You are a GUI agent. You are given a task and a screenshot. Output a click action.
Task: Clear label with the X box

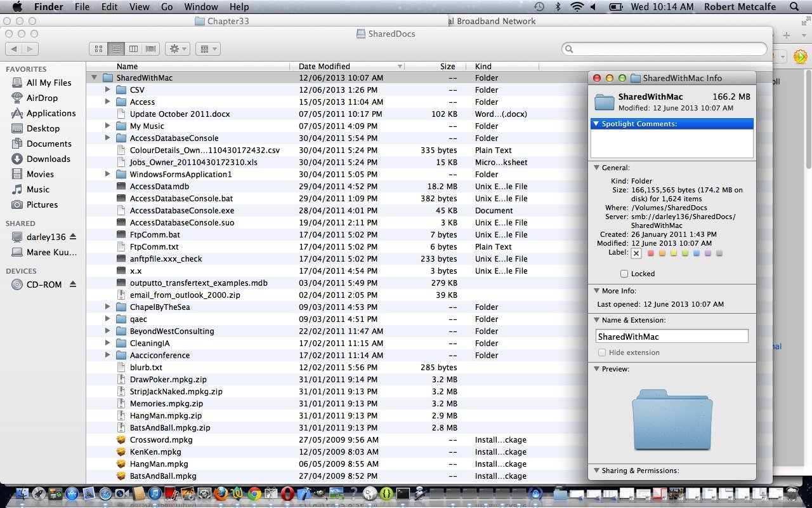point(636,253)
